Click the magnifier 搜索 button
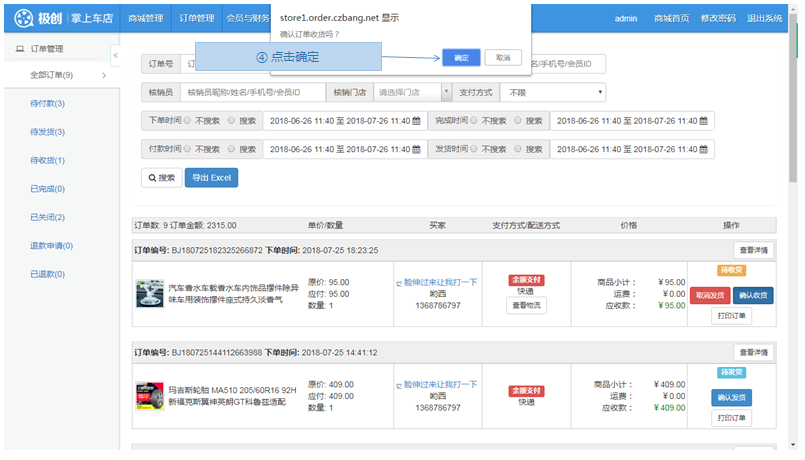805x460 pixels. tap(160, 178)
